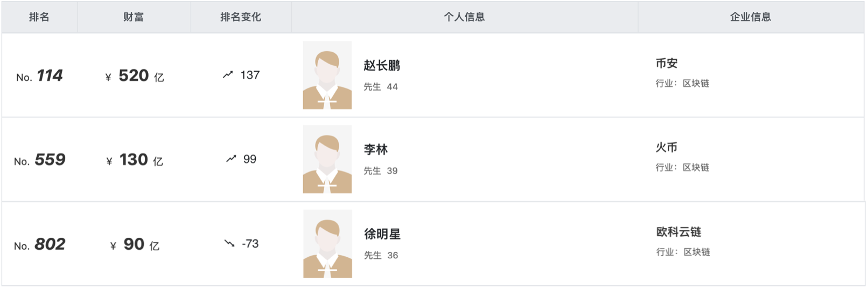868x288 pixels.
Task: Open 李林's avatar picture
Action: tap(327, 159)
